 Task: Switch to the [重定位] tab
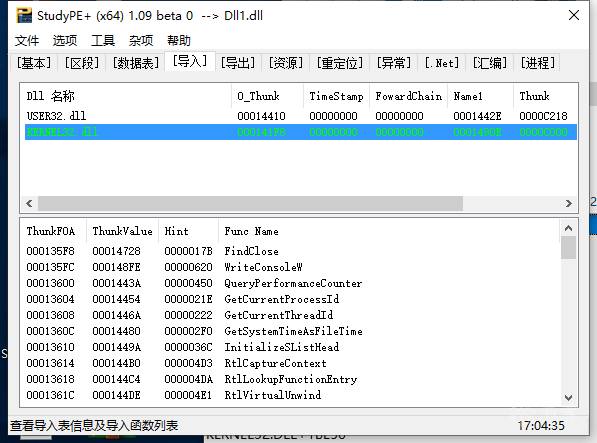tap(340, 63)
